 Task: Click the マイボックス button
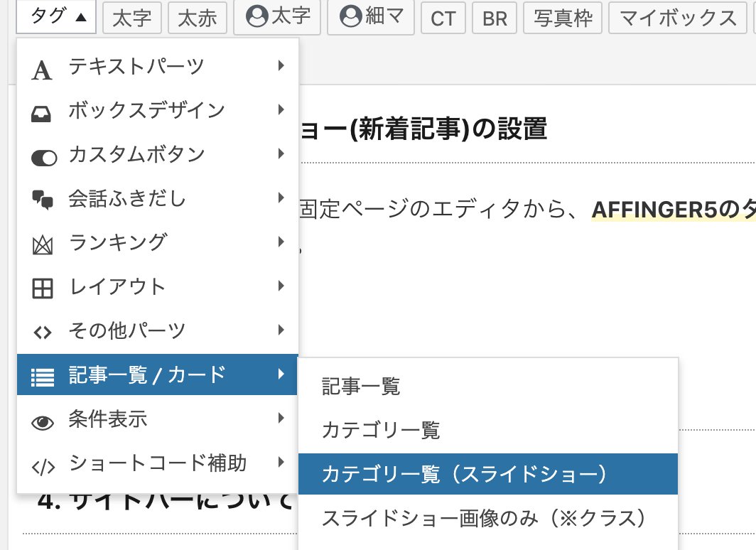pyautogui.click(x=677, y=18)
